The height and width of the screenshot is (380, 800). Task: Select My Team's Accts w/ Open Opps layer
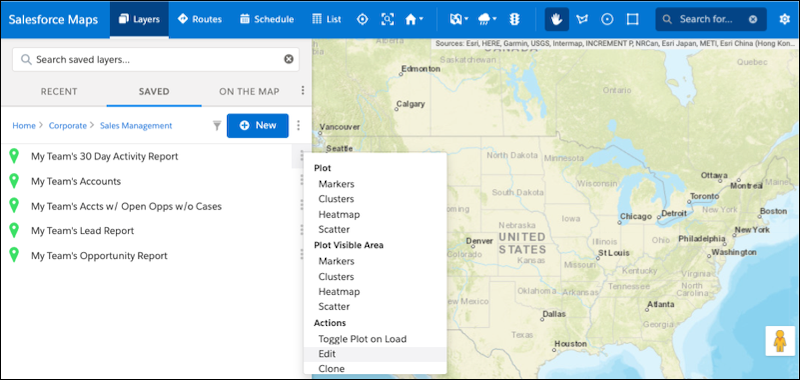pyautogui.click(x=127, y=206)
